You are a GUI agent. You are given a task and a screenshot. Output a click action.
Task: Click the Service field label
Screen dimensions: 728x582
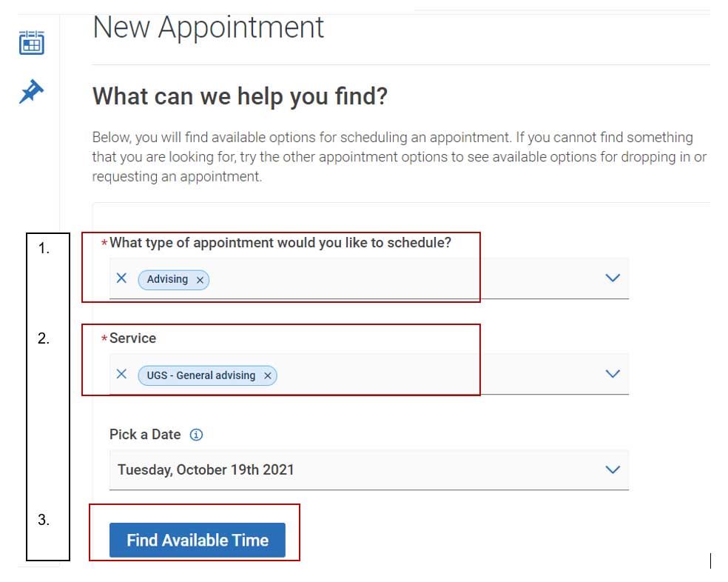[132, 338]
